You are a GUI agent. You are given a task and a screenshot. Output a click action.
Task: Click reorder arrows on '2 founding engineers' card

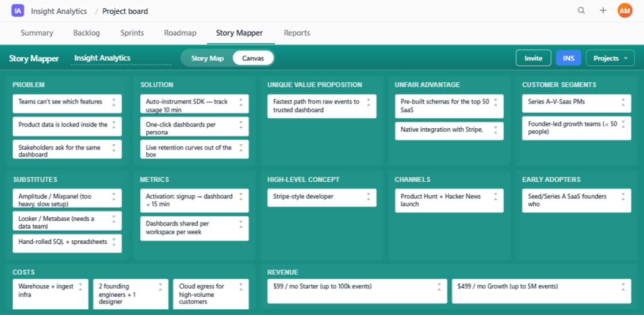tap(160, 287)
